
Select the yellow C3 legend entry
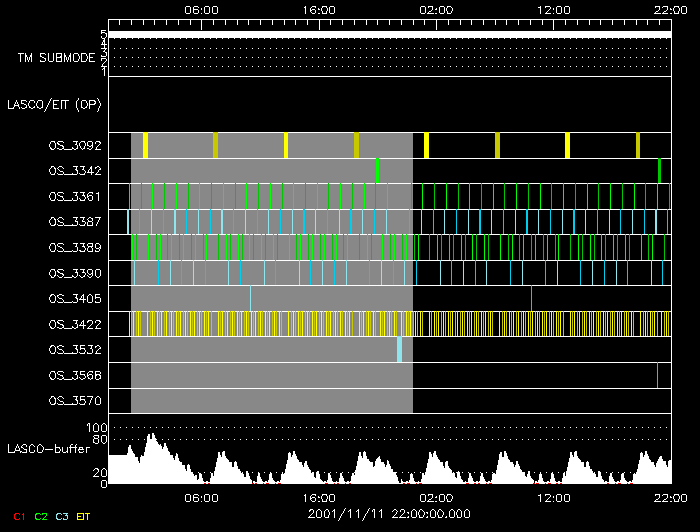pyautogui.click(x=63, y=516)
